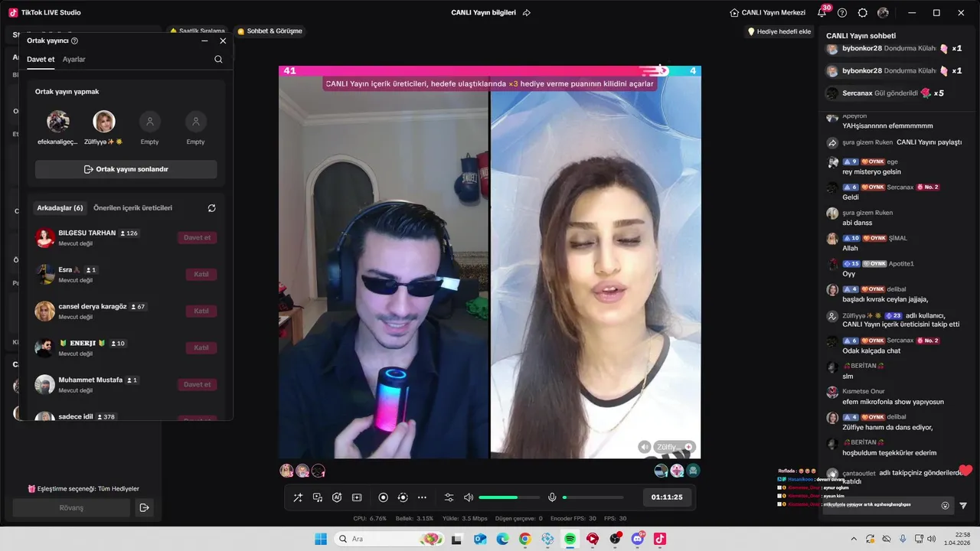This screenshot has width=980, height=551.
Task: Select the Arkadaşlar (6) tab
Action: 60,208
